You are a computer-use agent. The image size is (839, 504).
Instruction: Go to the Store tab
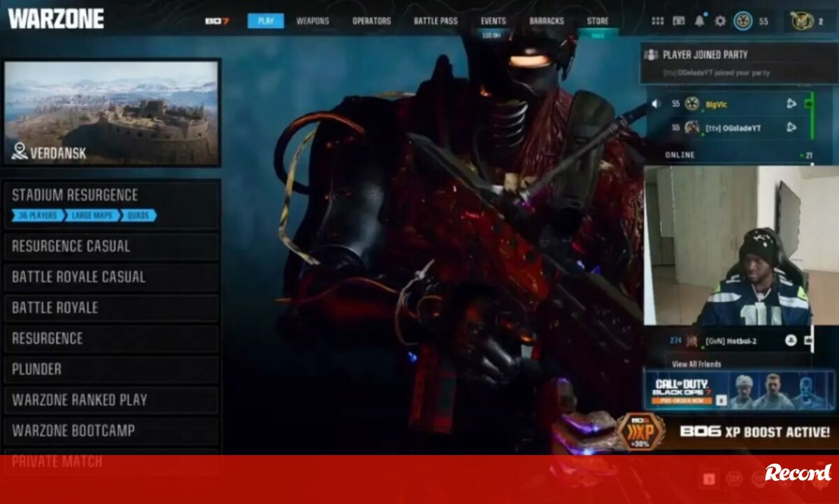pos(598,21)
